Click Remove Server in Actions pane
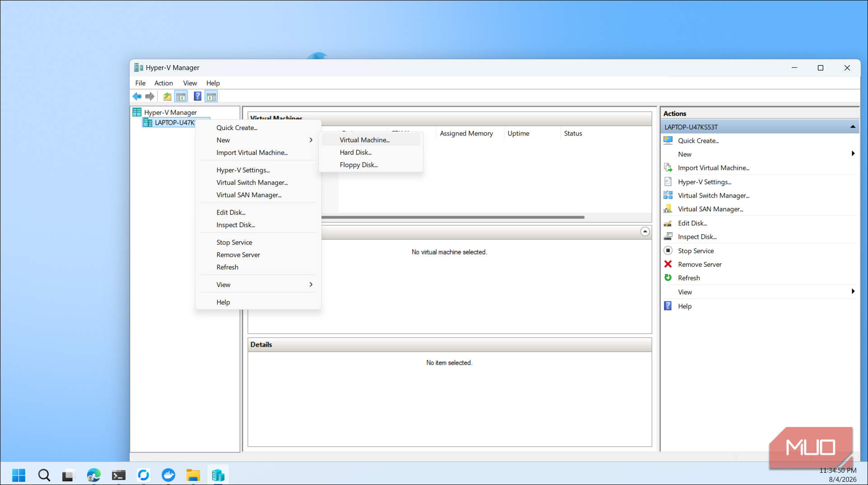The height and width of the screenshot is (485, 868). click(x=700, y=264)
